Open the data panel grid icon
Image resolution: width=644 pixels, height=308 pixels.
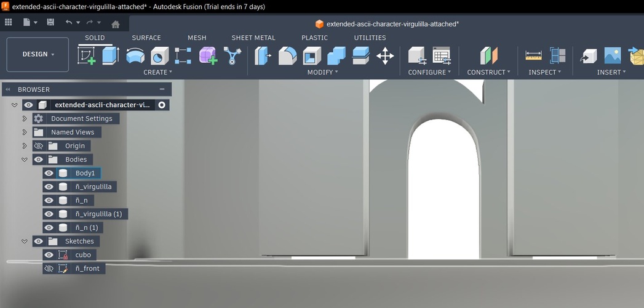(8, 23)
